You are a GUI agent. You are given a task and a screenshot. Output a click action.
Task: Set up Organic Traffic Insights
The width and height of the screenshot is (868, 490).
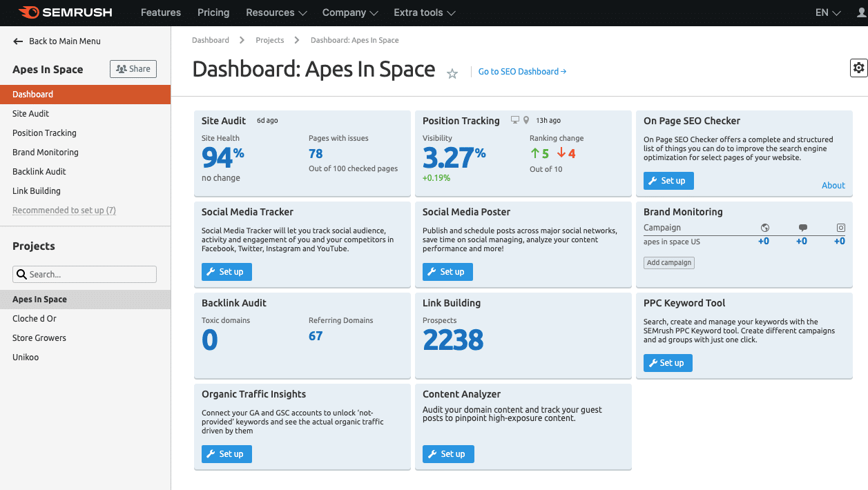tap(226, 454)
